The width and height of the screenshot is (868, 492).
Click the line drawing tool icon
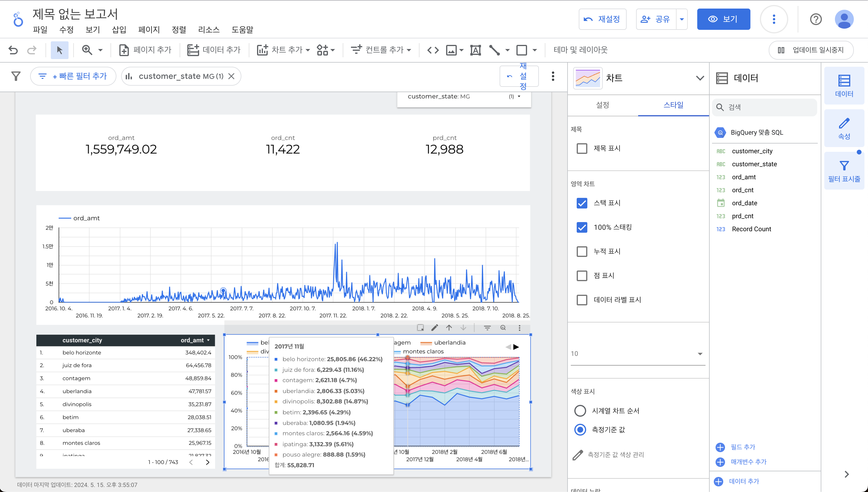point(495,50)
